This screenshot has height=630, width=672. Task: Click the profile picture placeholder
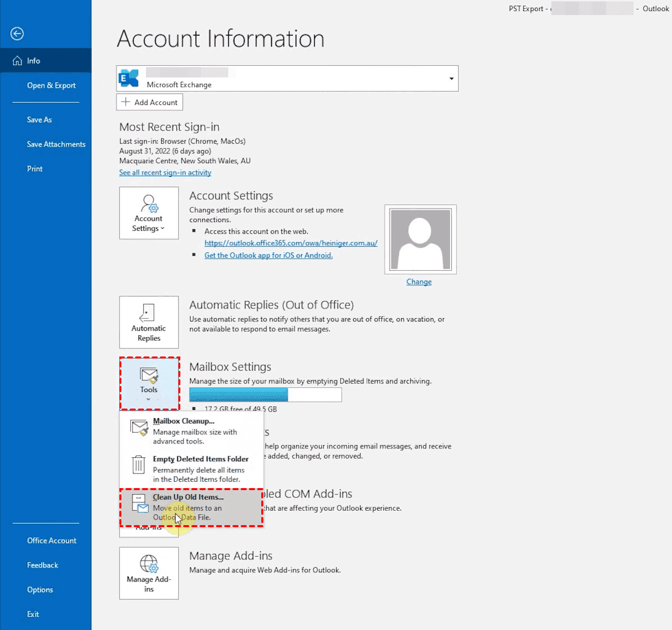click(420, 239)
